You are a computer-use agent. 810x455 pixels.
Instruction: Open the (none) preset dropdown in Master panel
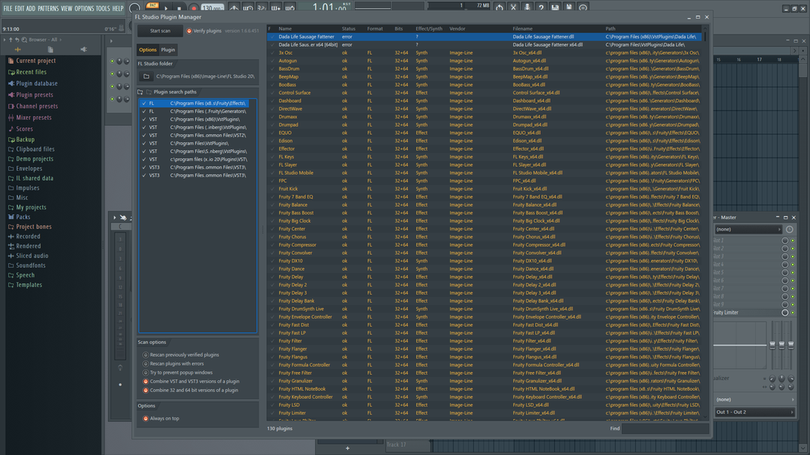[x=748, y=229]
